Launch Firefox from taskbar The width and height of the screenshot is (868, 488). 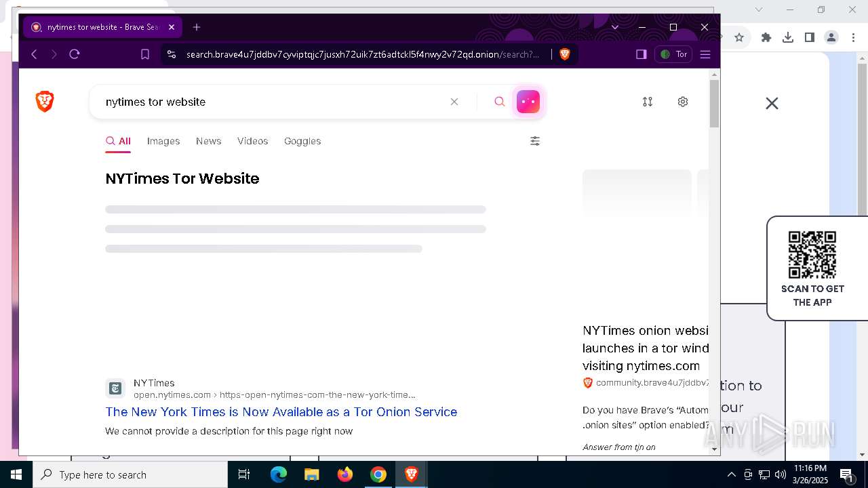click(345, 474)
